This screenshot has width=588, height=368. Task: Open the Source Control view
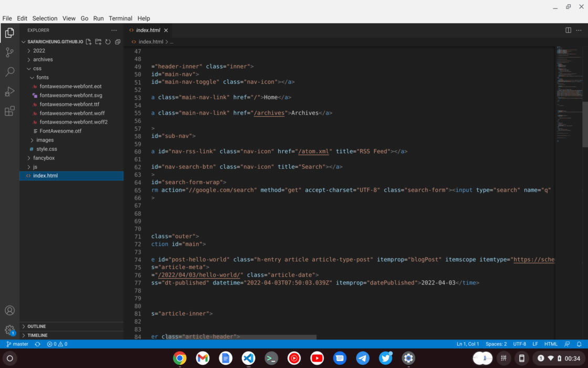point(9,52)
